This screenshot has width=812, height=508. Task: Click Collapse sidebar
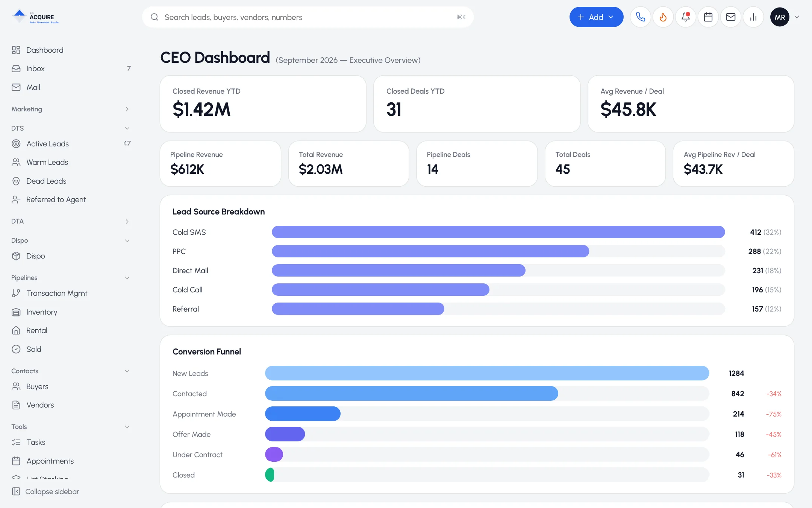(x=45, y=491)
